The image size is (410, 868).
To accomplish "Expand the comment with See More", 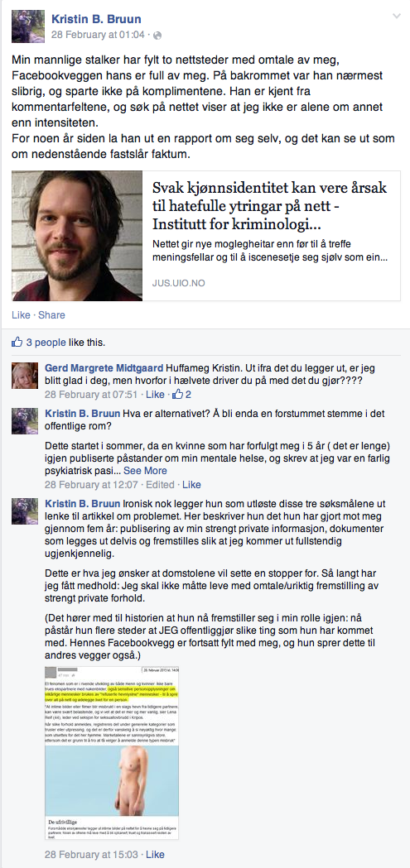I will point(145,471).
